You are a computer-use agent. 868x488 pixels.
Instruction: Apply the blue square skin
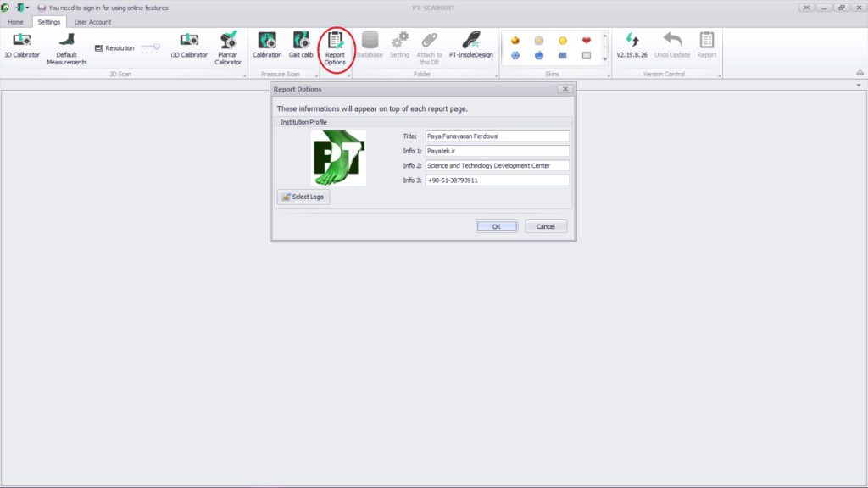tap(563, 55)
